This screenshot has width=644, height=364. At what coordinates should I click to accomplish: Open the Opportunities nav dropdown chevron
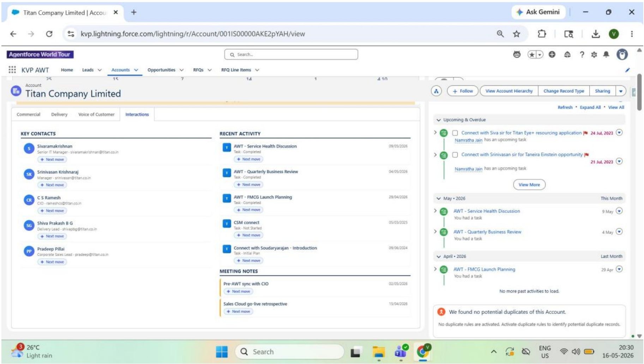coord(181,70)
